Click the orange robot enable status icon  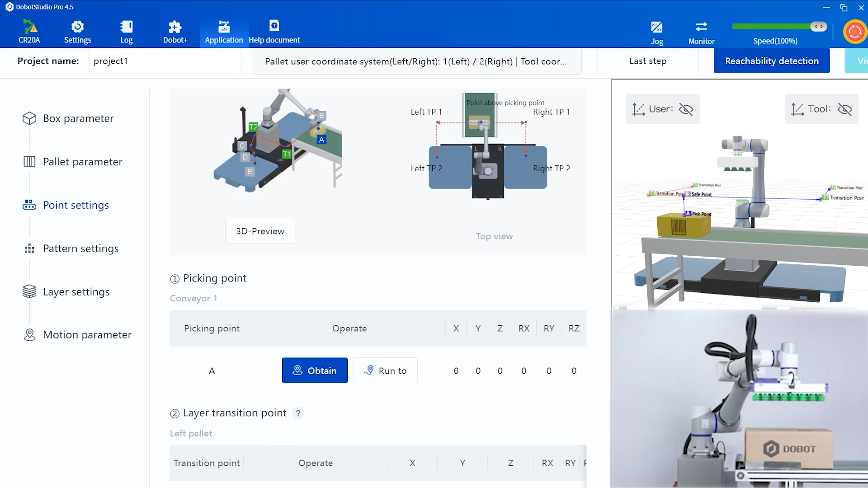(854, 32)
